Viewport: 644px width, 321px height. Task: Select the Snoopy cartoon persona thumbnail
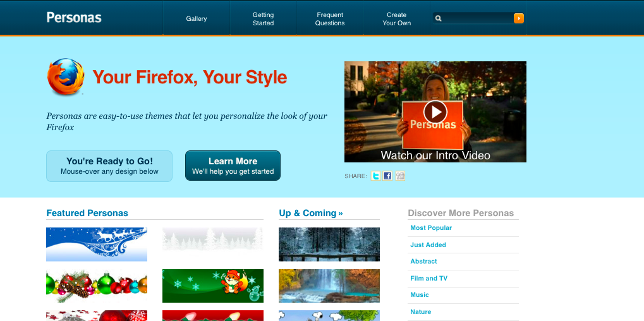pos(329,316)
